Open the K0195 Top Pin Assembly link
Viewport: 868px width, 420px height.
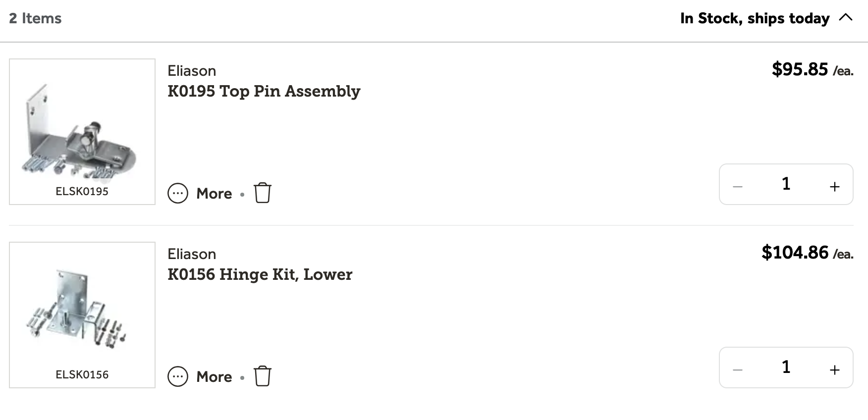coord(264,92)
